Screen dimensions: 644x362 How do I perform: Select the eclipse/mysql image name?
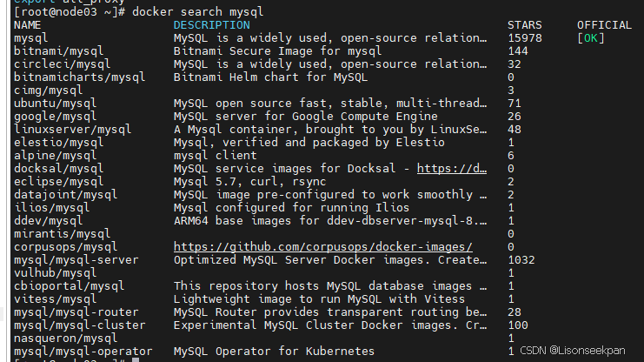[x=59, y=182]
